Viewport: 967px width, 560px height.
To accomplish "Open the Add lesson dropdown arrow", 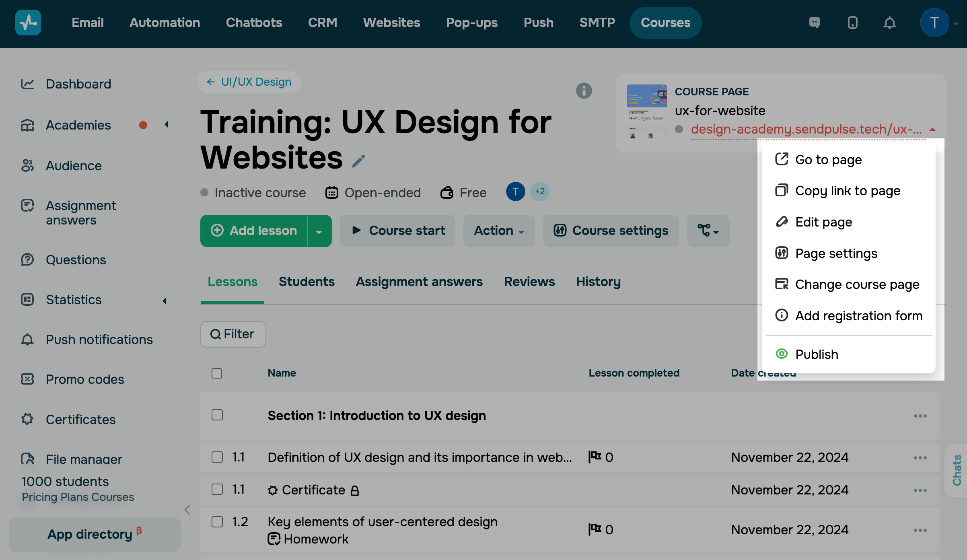I will pyautogui.click(x=319, y=231).
